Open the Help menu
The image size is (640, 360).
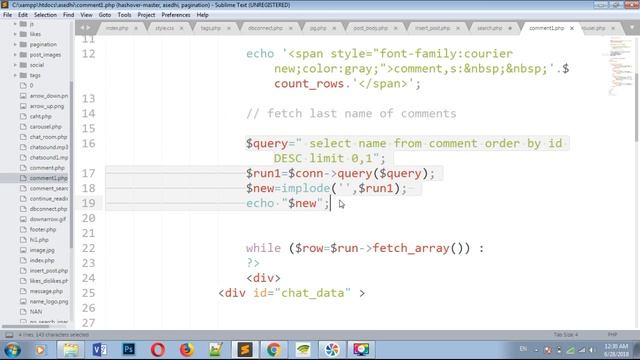pos(202,15)
